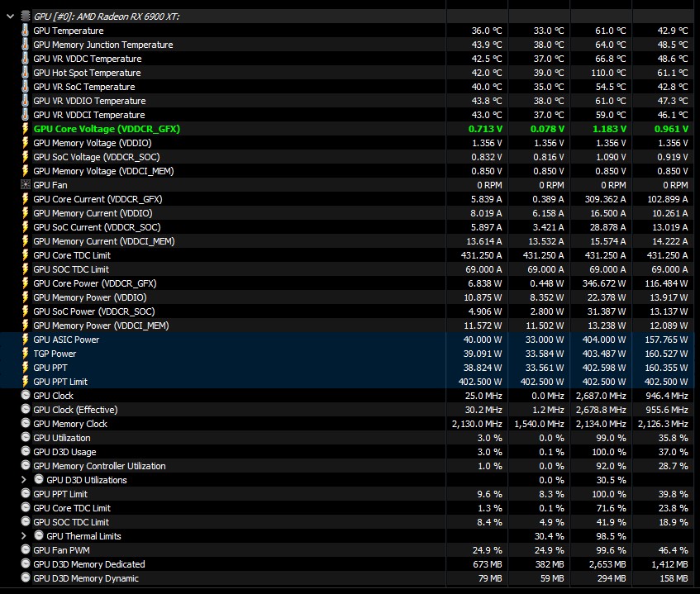This screenshot has height=594, width=700.
Task: Click the clock icon beside GPU Clock
Action: coord(26,396)
